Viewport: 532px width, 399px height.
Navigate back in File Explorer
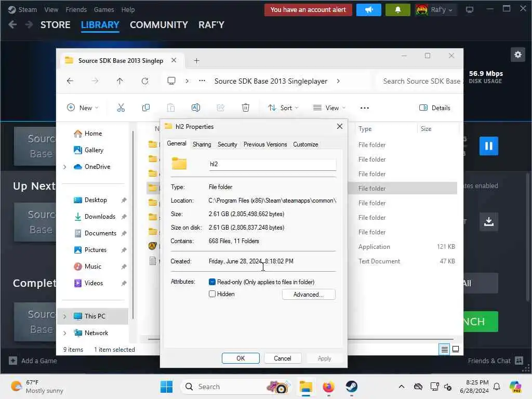click(x=70, y=81)
